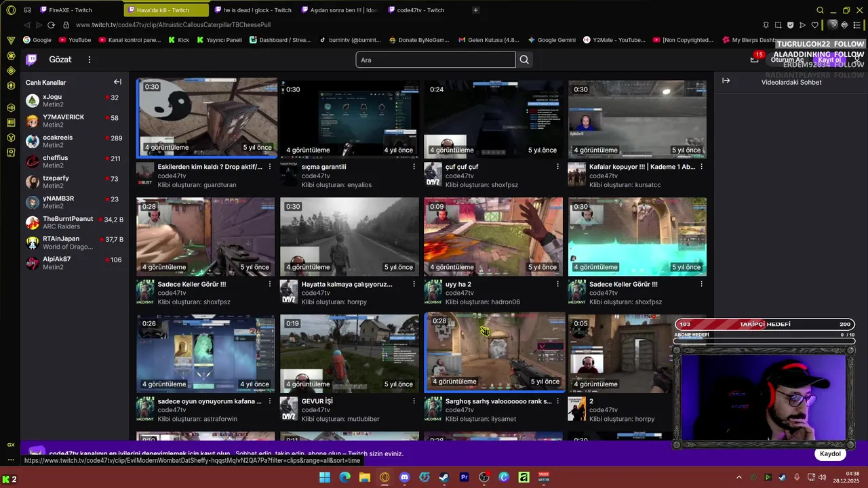Open options menu for 'Eskilerden kim kaldı' clip
Screen dimensions: 868x488
(270, 167)
